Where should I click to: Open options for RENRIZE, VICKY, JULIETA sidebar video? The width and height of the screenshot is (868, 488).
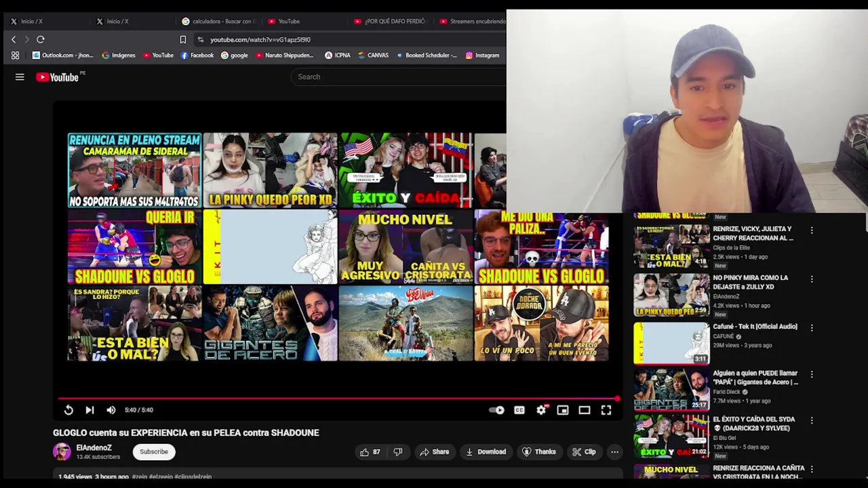pos(812,230)
